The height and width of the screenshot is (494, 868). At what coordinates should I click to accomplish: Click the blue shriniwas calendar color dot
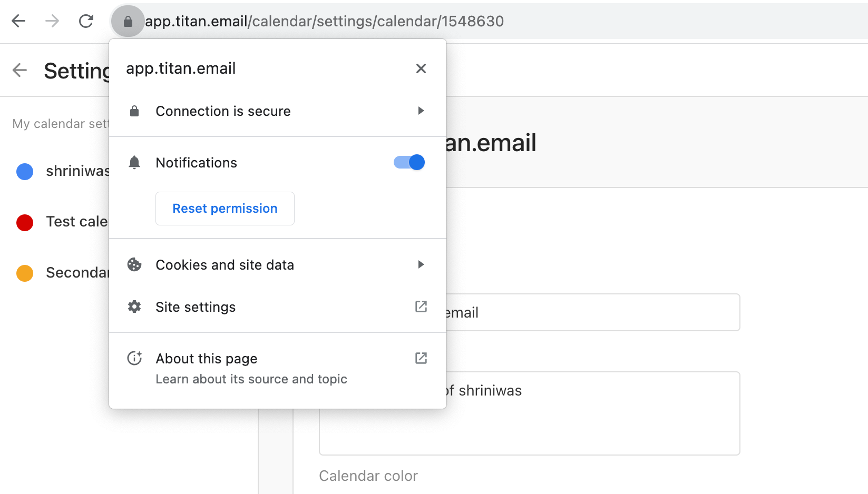point(25,171)
